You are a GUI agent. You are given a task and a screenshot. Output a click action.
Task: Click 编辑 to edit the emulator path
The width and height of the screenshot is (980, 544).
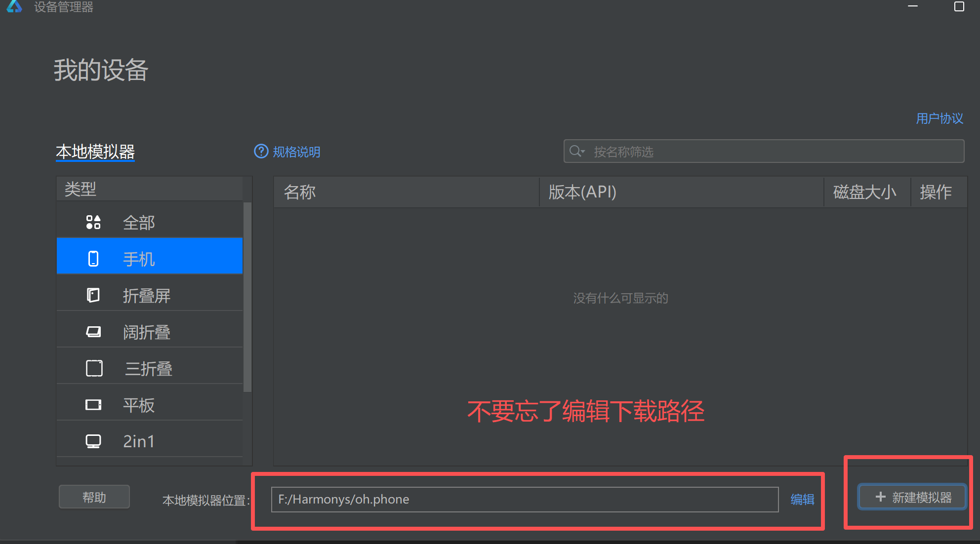[802, 499]
